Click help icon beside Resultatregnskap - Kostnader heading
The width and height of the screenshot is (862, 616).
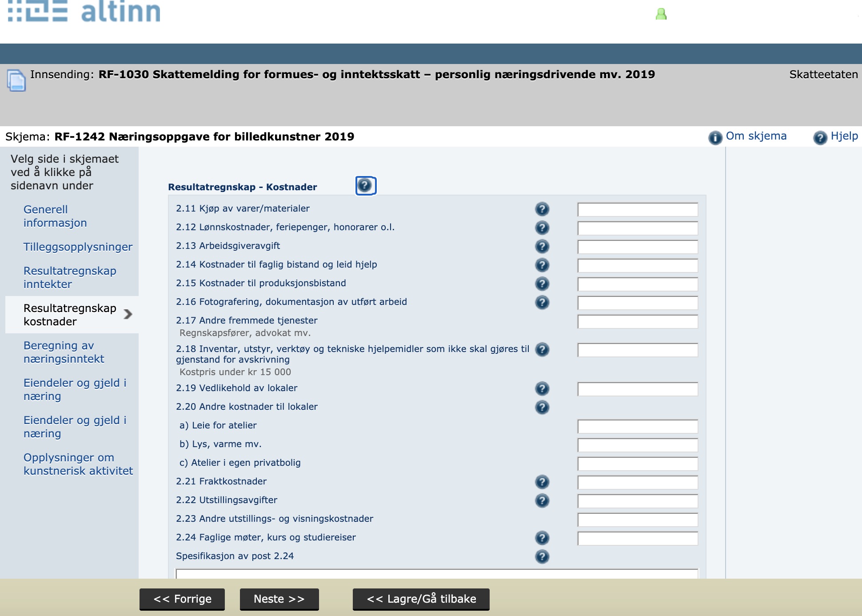(365, 185)
